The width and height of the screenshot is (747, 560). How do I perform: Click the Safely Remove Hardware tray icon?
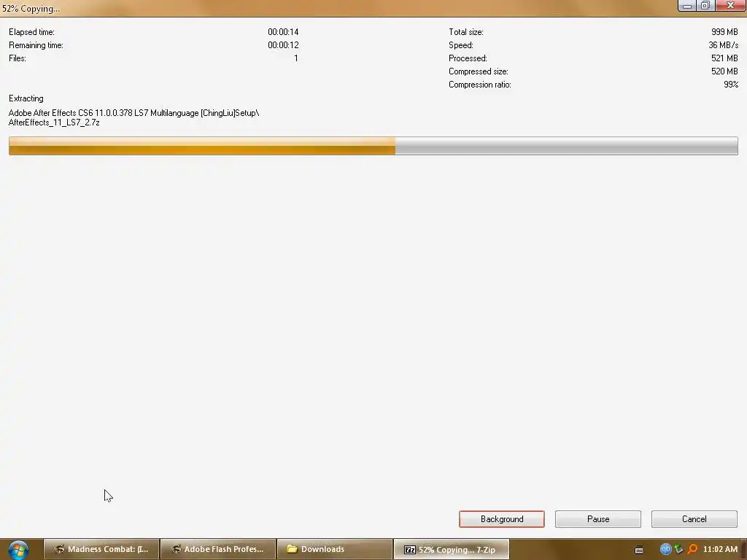[679, 549]
